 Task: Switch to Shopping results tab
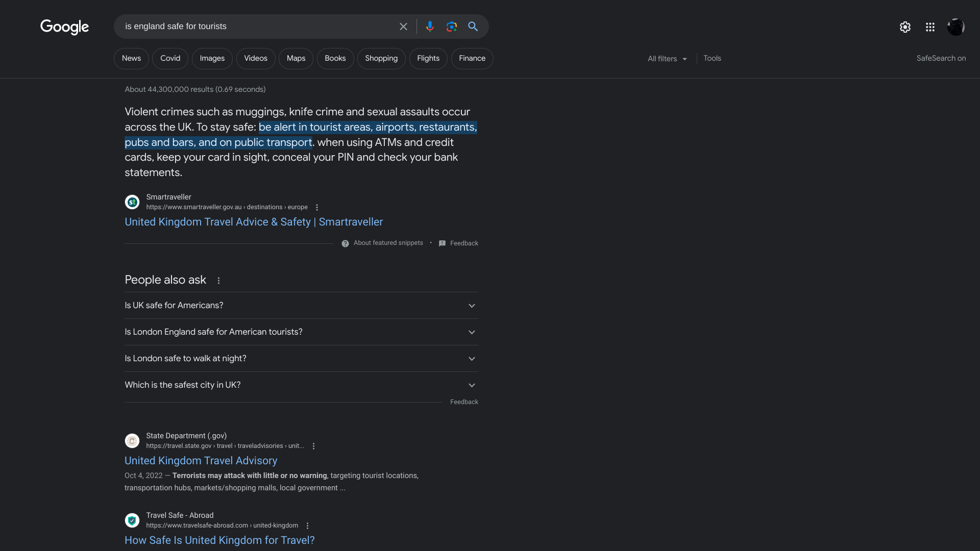(x=381, y=59)
